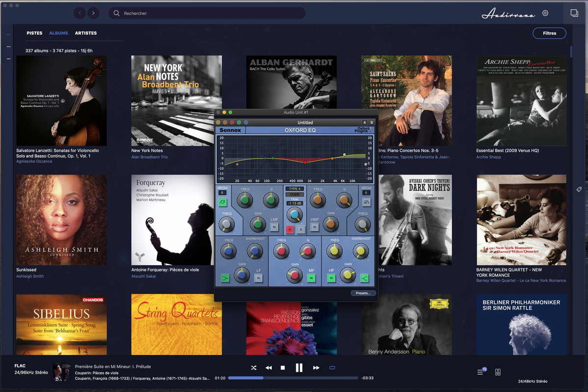The width and height of the screenshot is (588, 392).
Task: Stop playback
Action: (283, 367)
